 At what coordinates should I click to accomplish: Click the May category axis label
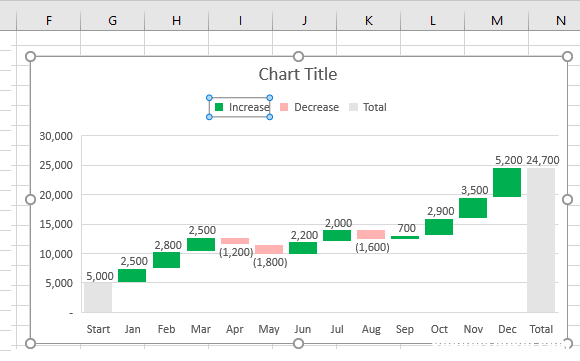(269, 329)
